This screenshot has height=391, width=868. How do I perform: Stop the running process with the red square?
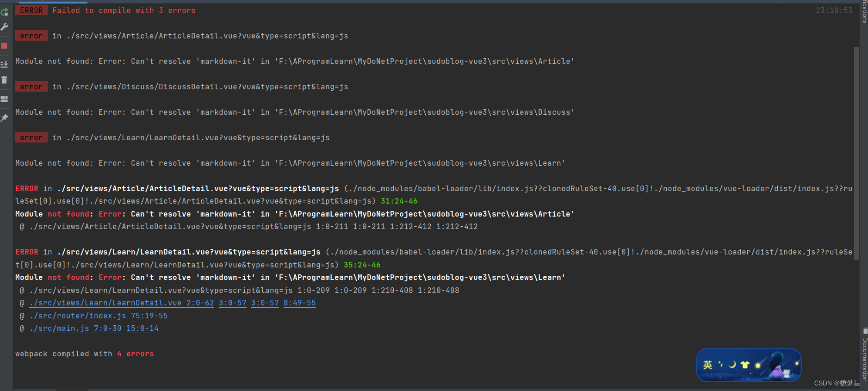[x=5, y=46]
